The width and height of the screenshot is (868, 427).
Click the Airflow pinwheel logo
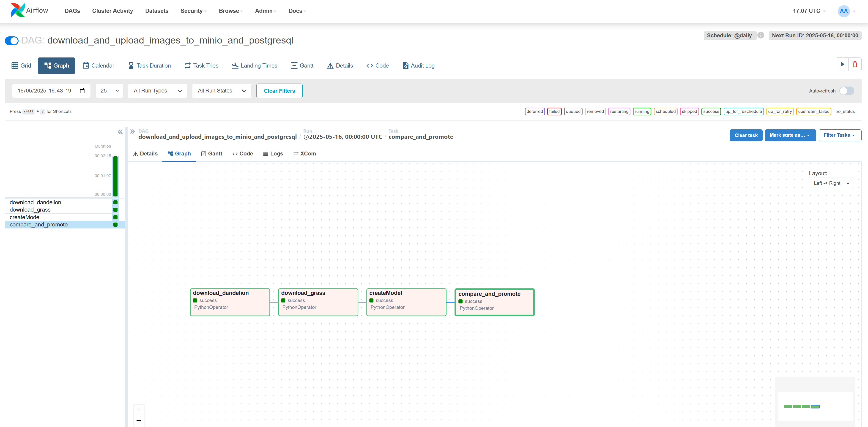pyautogui.click(x=17, y=11)
